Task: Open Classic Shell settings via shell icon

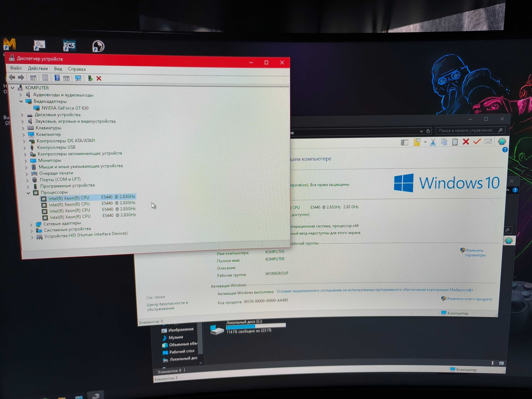Action: coord(502,141)
